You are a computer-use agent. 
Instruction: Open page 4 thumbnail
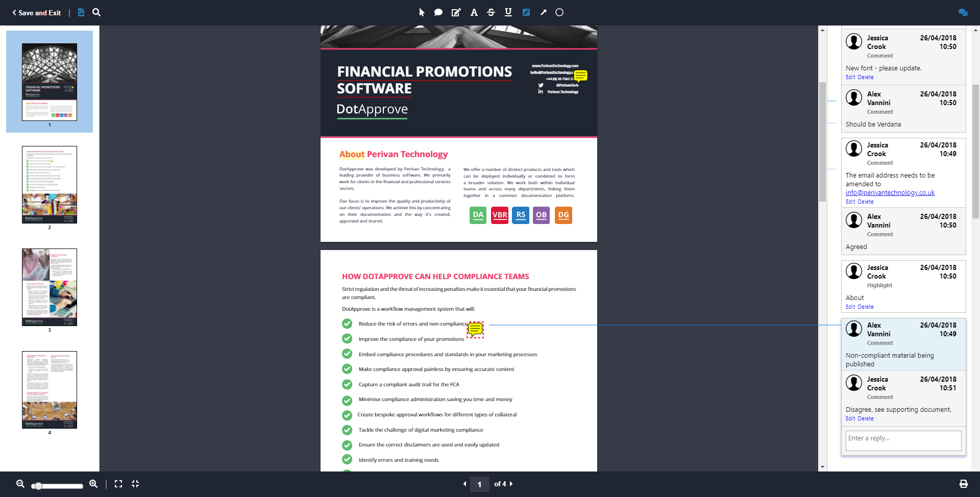pos(50,390)
